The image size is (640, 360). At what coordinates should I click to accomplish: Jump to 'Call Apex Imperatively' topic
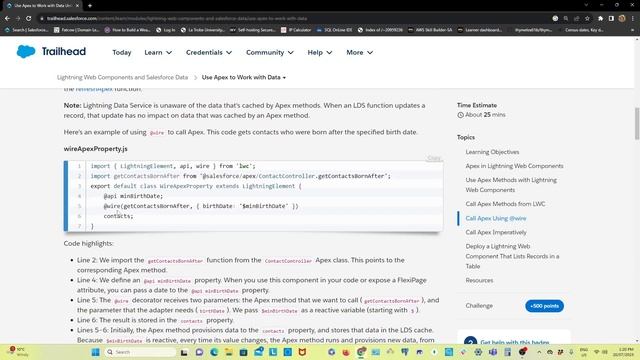pyautogui.click(x=496, y=232)
